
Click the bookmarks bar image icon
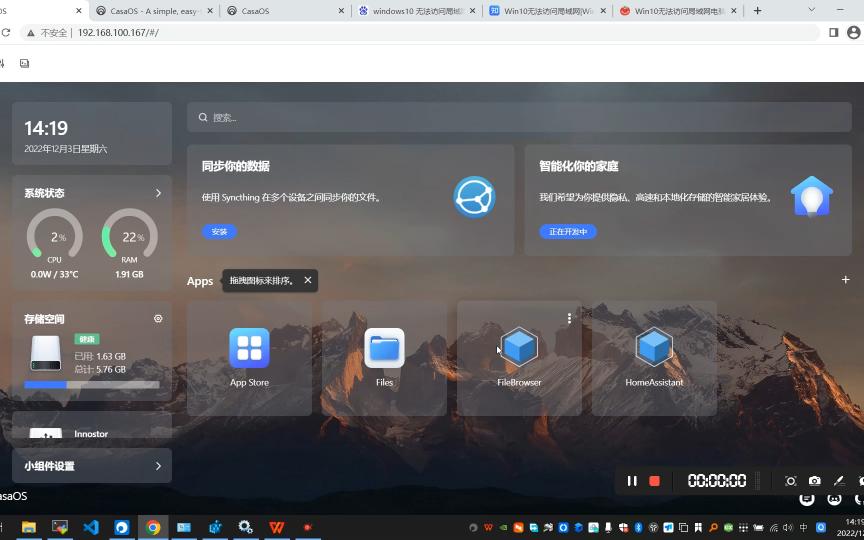point(24,63)
